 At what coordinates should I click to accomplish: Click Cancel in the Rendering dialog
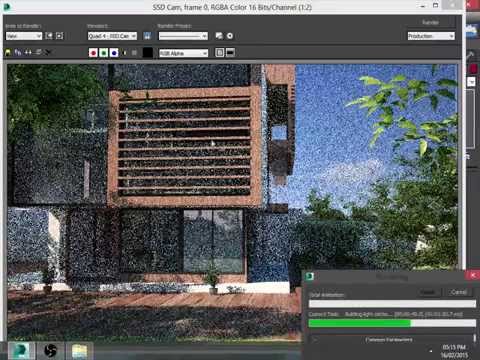(x=458, y=292)
